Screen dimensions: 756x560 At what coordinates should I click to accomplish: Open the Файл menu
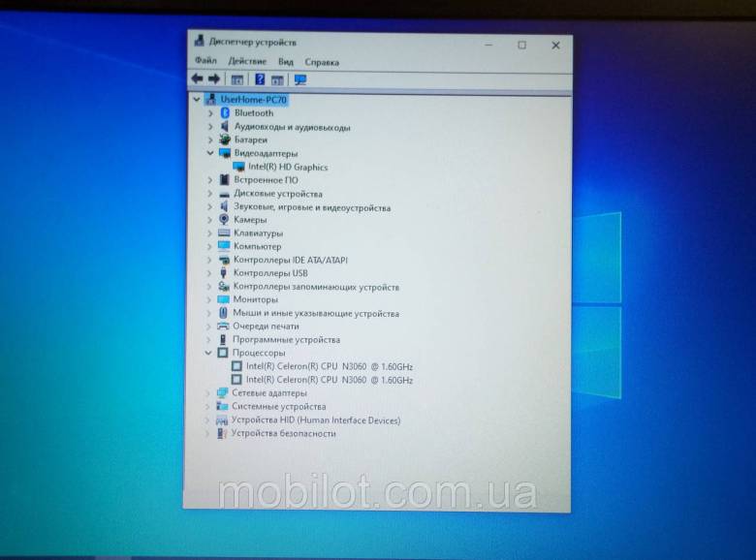[x=205, y=61]
